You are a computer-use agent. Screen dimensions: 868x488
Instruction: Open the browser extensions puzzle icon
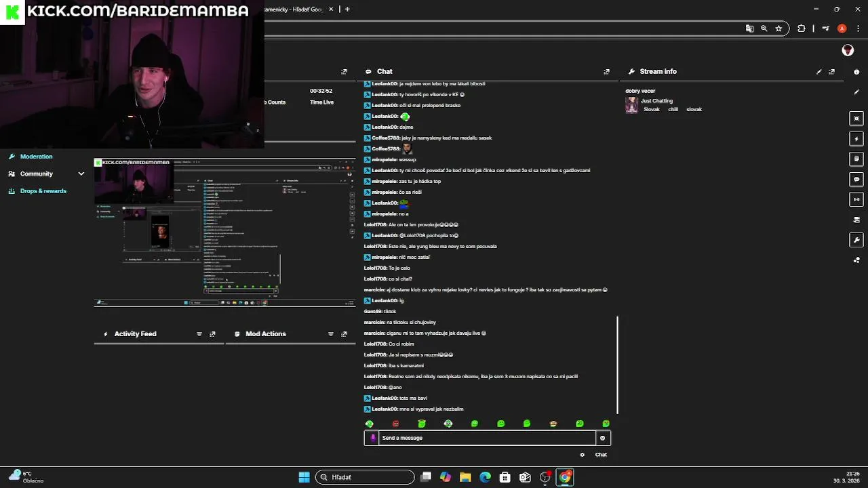point(802,28)
